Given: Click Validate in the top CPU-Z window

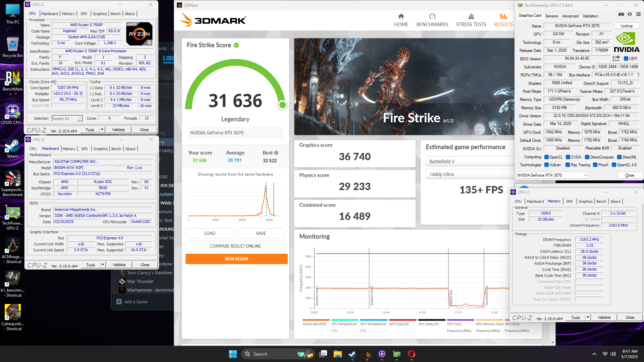Looking at the screenshot, I should tap(118, 130).
